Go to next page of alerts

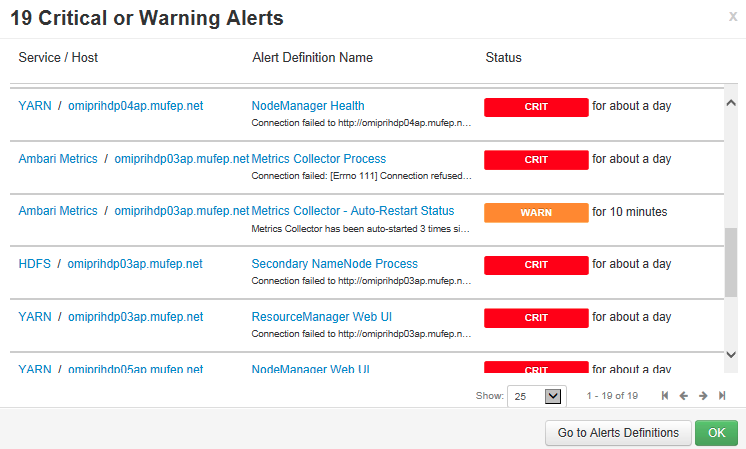click(x=703, y=396)
